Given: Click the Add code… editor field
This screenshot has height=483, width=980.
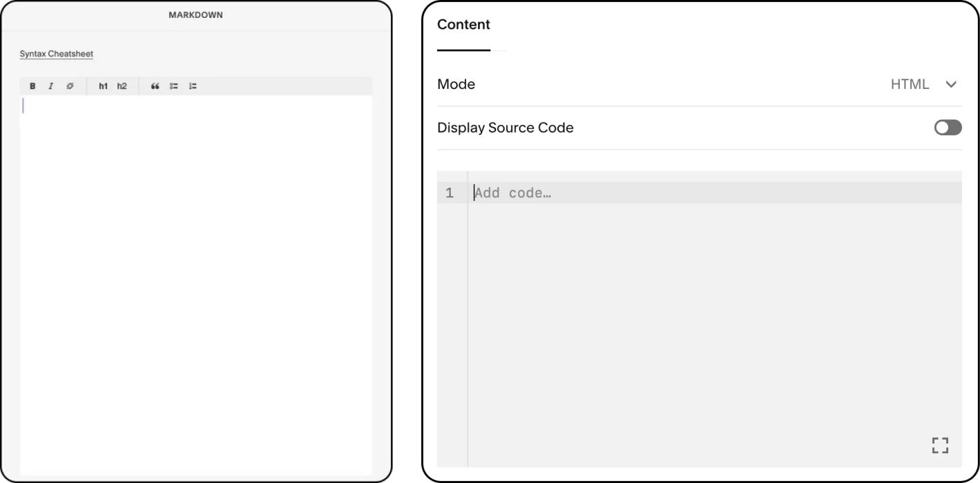Looking at the screenshot, I should 715,193.
